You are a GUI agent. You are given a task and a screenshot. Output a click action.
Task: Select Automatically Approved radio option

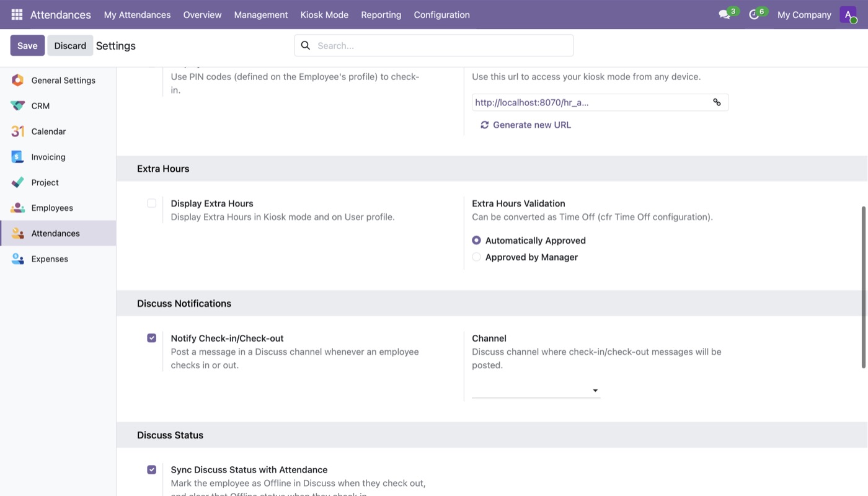click(476, 240)
